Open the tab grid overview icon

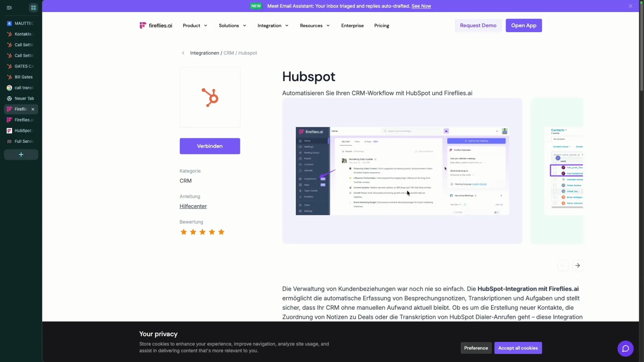pyautogui.click(x=33, y=8)
